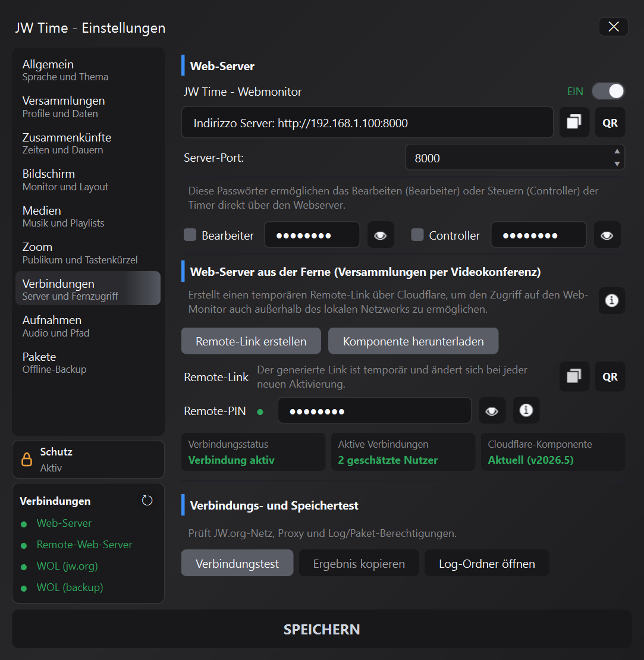The height and width of the screenshot is (660, 644).
Task: Click Web-Server status entry
Action: [x=64, y=523]
